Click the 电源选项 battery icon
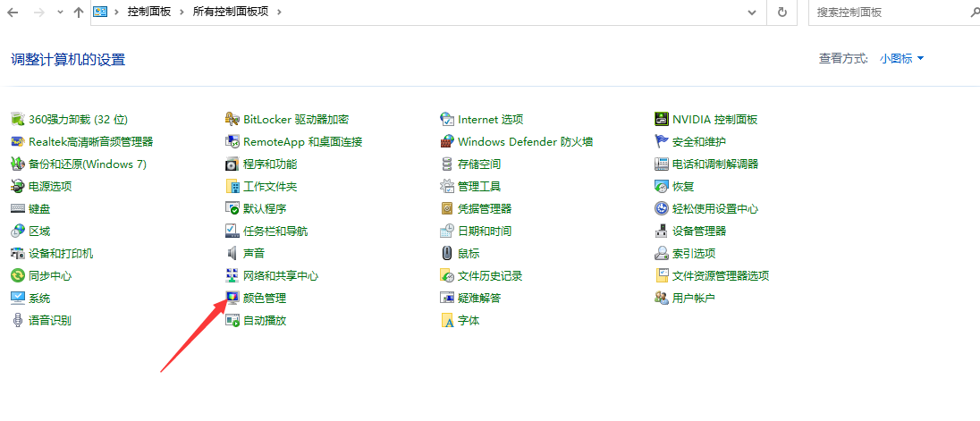Viewport: 980px width, 421px height. 18,186
